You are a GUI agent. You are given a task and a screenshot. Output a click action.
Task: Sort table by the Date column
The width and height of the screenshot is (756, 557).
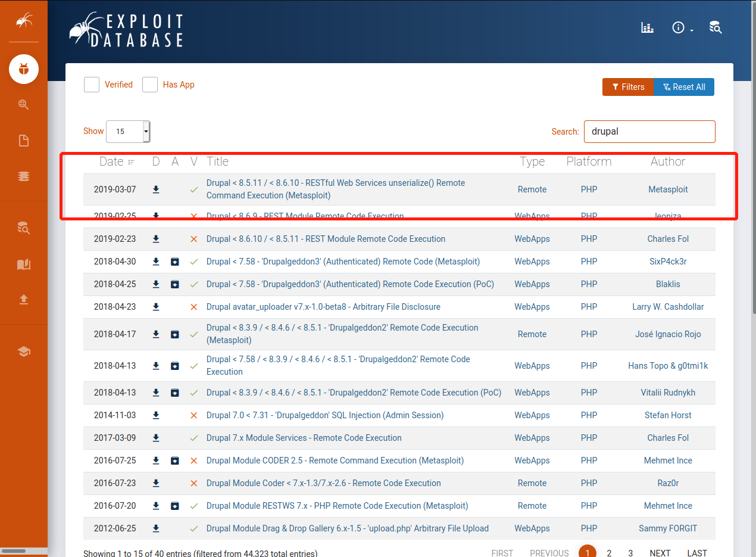[117, 161]
